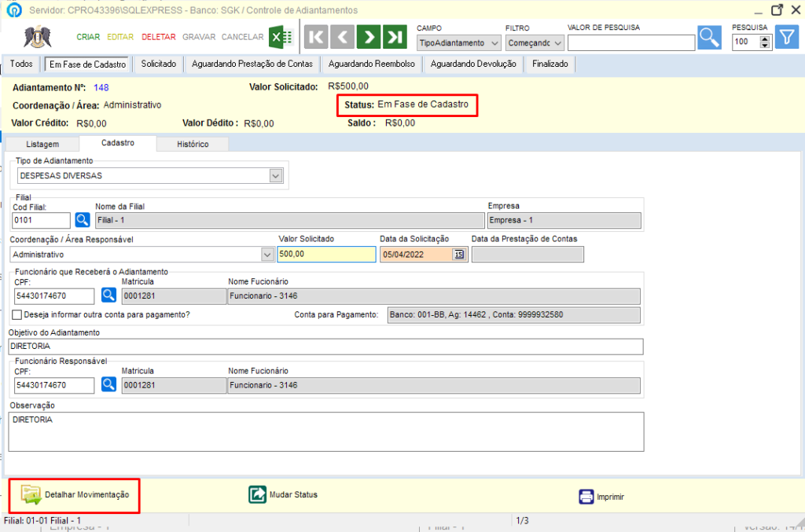Expand Coordenação / Área Responsável dropdown

267,255
